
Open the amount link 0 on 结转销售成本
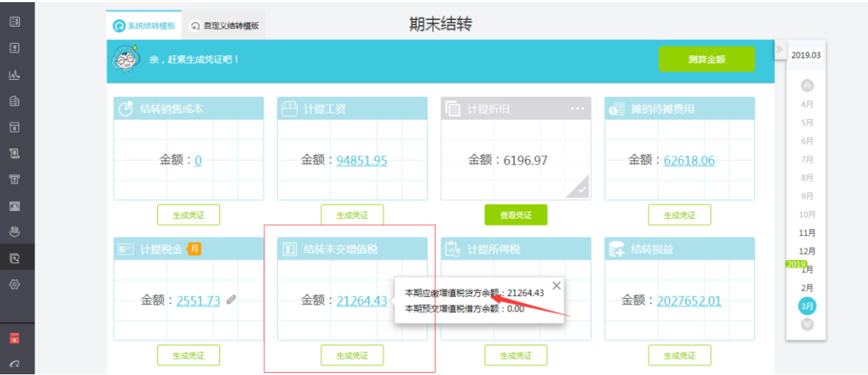point(198,160)
